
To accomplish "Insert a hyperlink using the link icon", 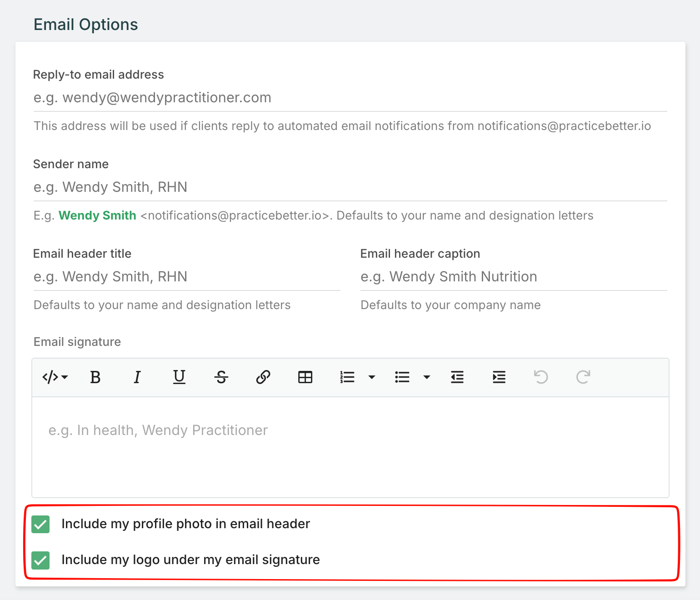I will tap(263, 377).
